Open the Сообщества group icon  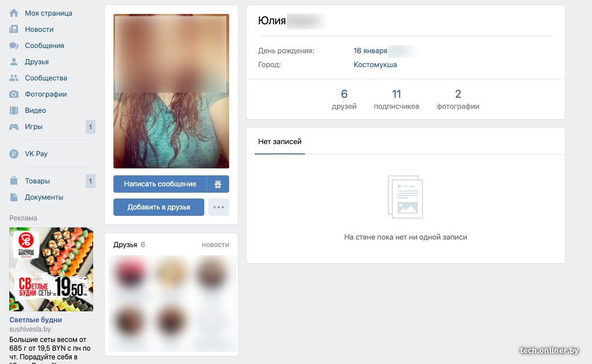pyautogui.click(x=14, y=78)
